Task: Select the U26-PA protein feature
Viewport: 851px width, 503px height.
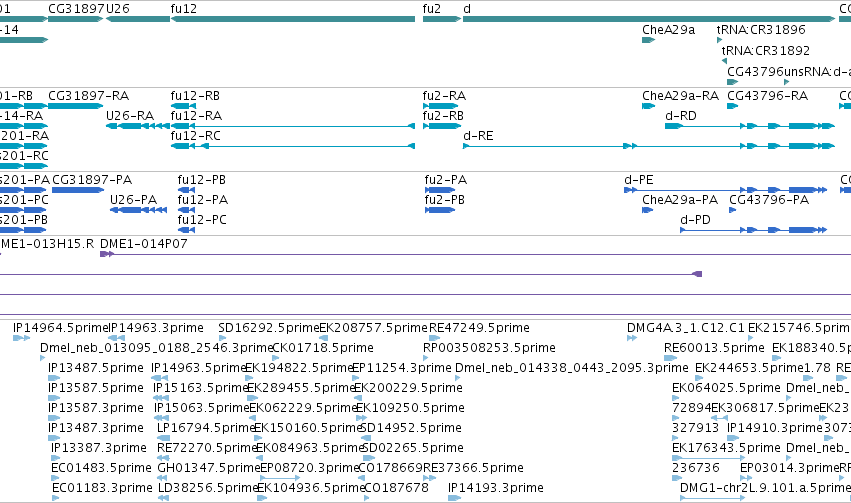Action: tap(138, 210)
